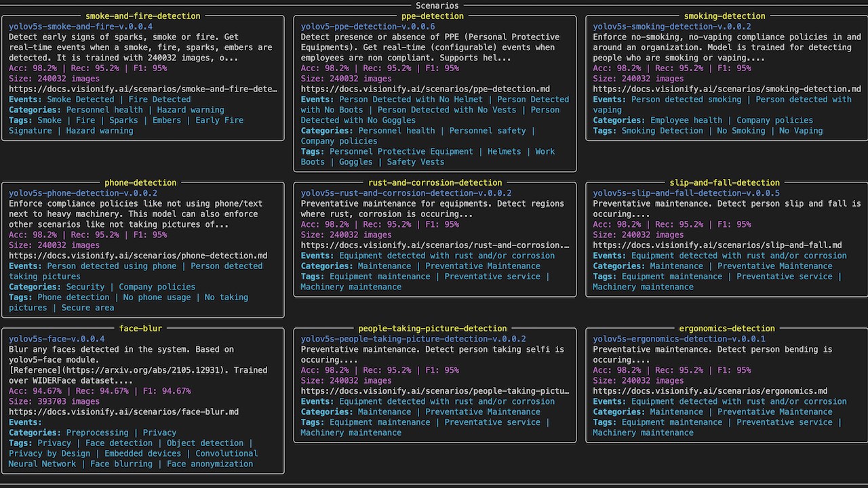Click the "Person detected using phone" event
868x488 pixels.
pyautogui.click(x=112, y=266)
